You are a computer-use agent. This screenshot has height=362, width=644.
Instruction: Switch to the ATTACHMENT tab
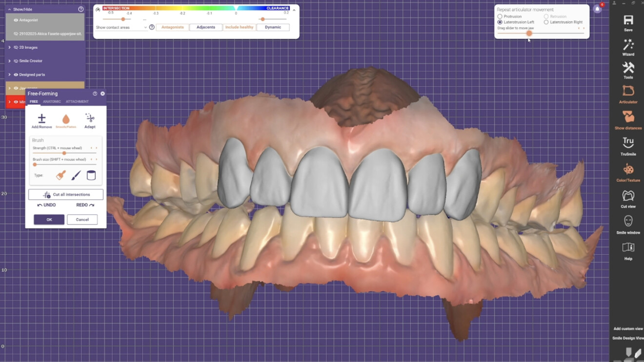pos(77,101)
